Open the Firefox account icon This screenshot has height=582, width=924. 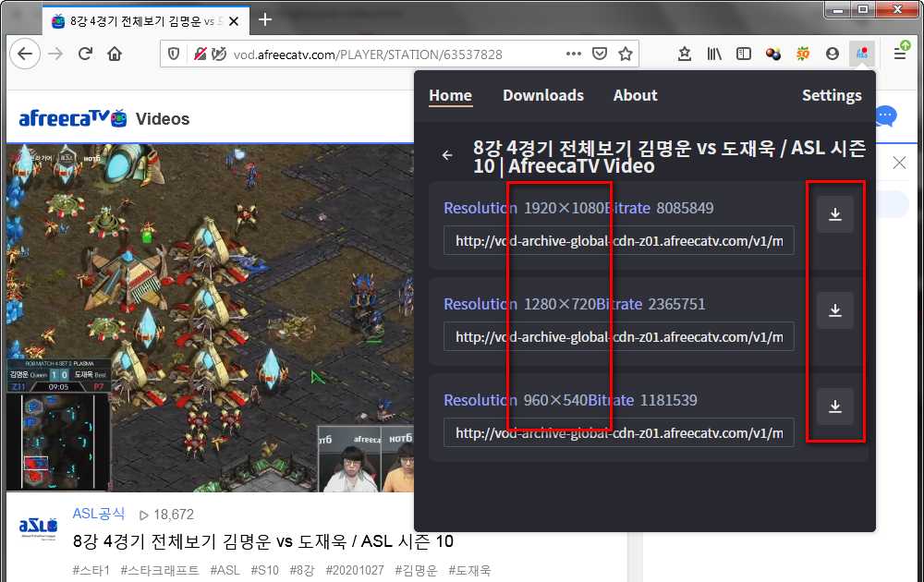click(x=833, y=55)
